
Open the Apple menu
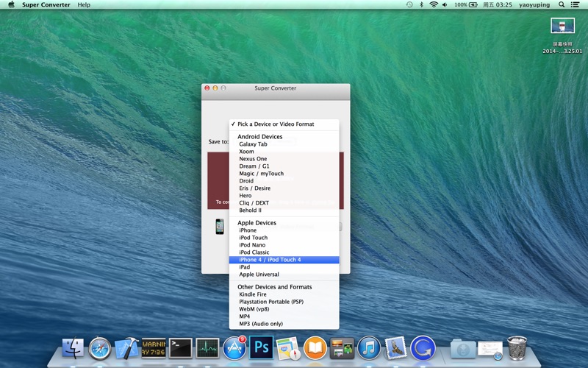(11, 4)
